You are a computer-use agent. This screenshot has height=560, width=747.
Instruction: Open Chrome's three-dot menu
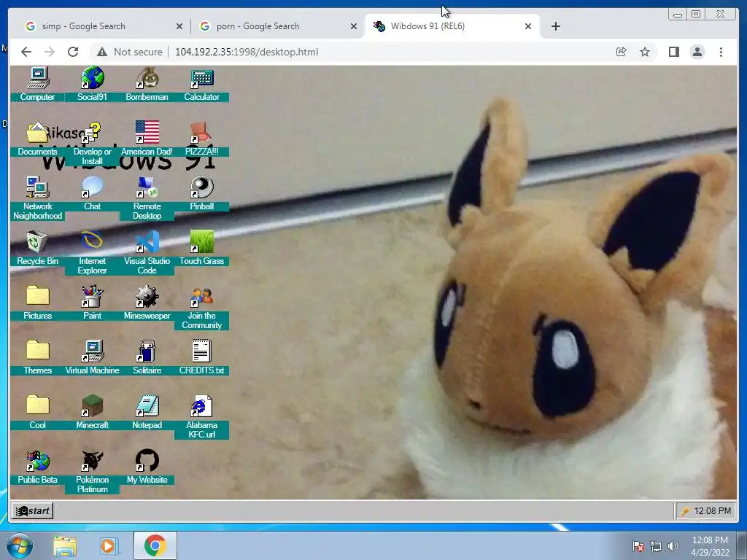pos(721,52)
